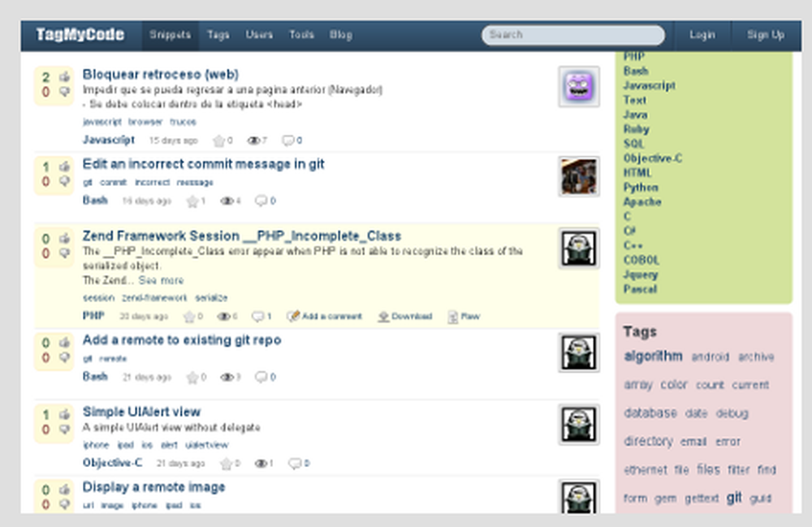The height and width of the screenshot is (527, 812).
Task: Click the android tag in Tags cloud
Action: point(710,356)
